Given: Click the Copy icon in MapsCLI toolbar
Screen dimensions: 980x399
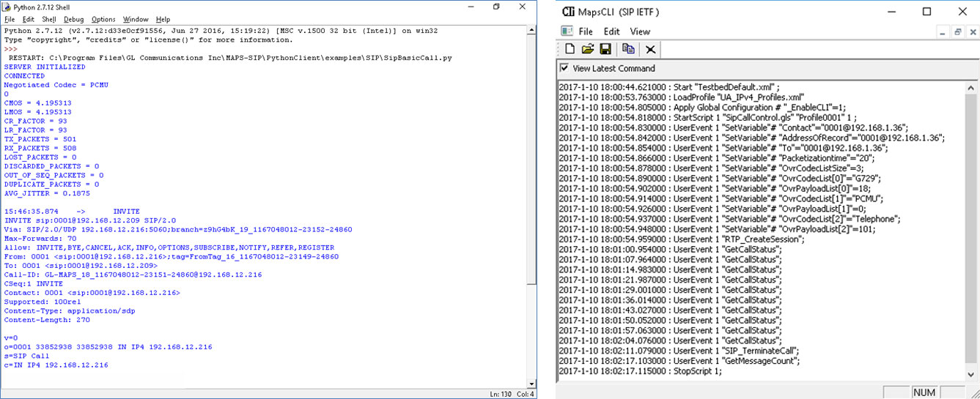Looking at the screenshot, I should [628, 49].
